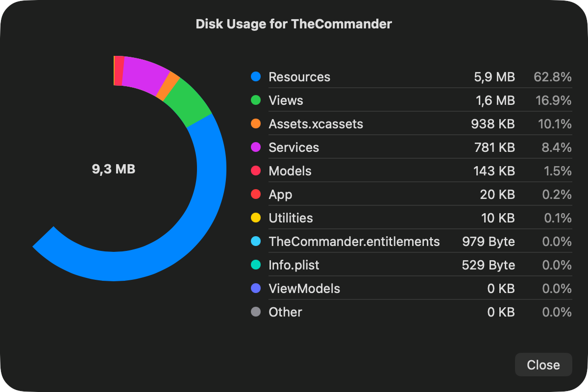Click the Disk Usage for TheCommander title
588x392 pixels.
294,24
